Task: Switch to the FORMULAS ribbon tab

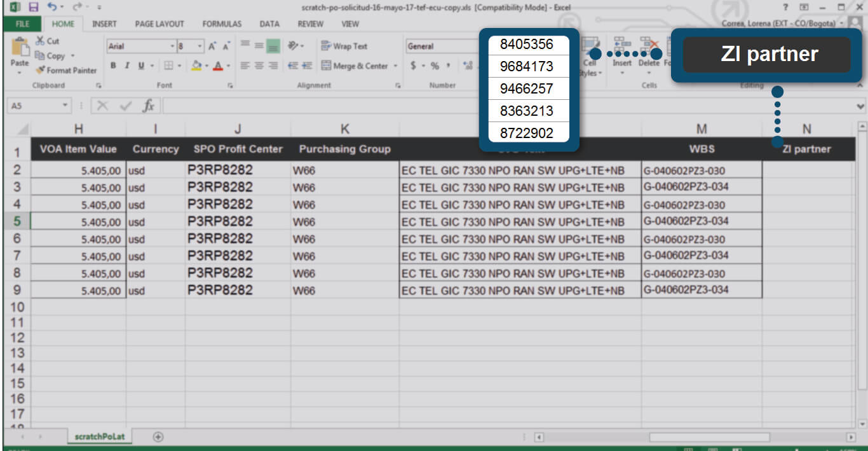Action: 222,24
